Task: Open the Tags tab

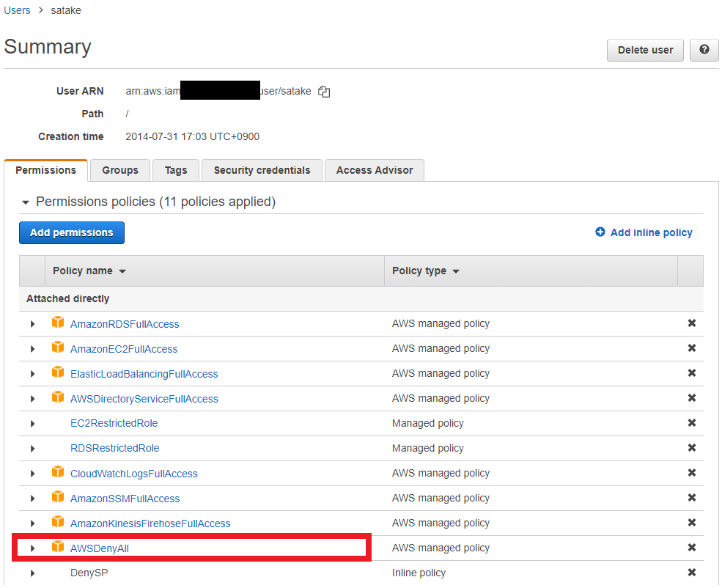Action: coord(176,170)
